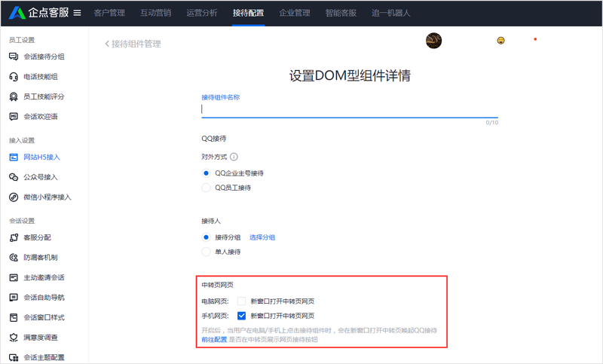Click the 企点客服 logo icon
The width and height of the screenshot is (603, 364).
[x=17, y=13]
